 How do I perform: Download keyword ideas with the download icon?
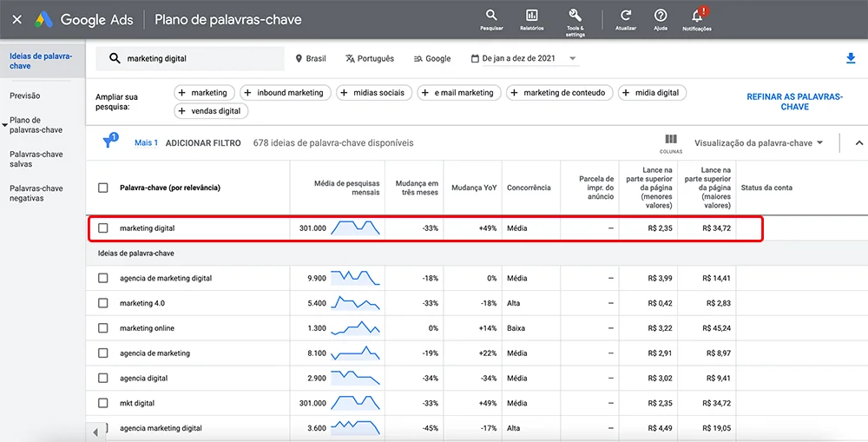851,58
